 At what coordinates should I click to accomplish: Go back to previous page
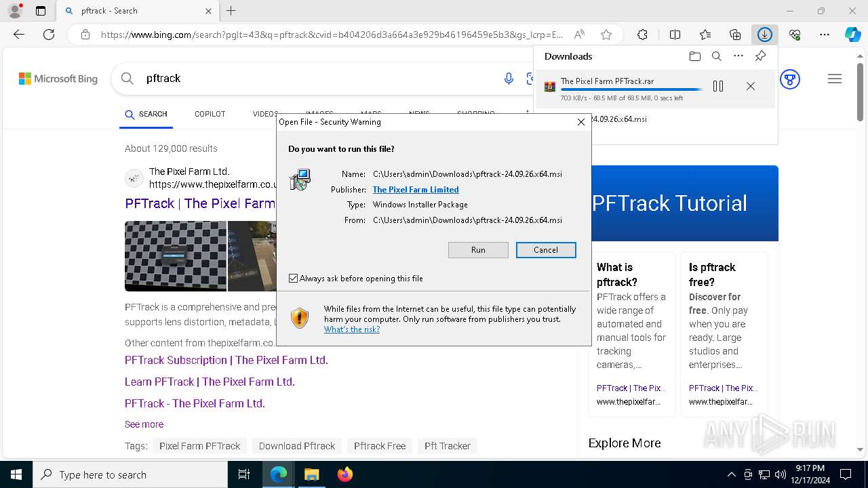19,35
